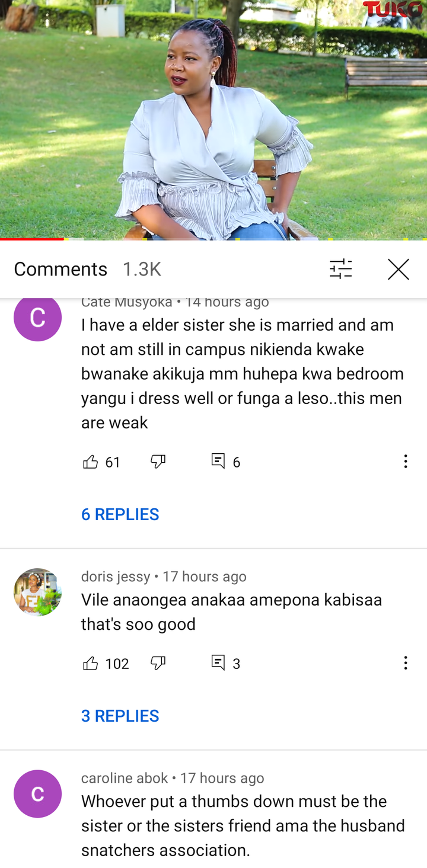Open more options for Cate Musyoka's comment

click(406, 462)
